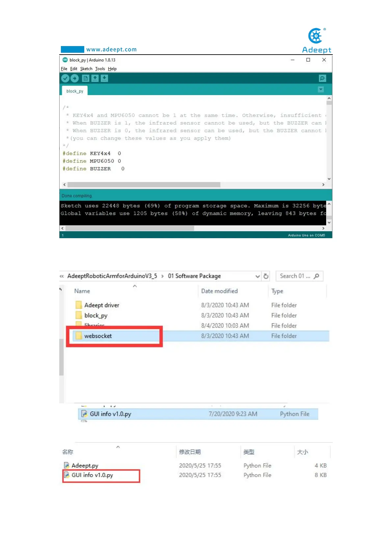392x554 pixels.
Task: Click the Explorer left vertical scrollbar
Action: pyautogui.click(x=61, y=357)
